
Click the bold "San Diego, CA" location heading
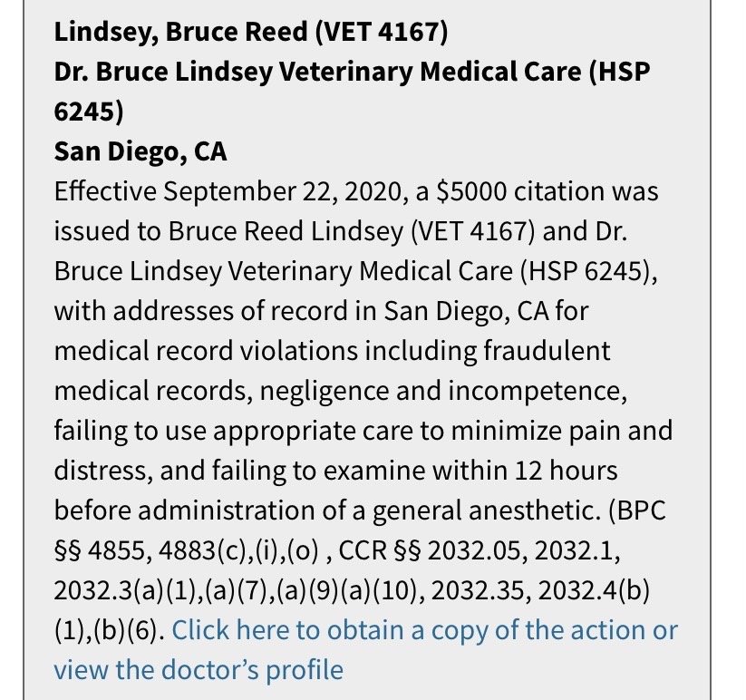click(x=140, y=151)
